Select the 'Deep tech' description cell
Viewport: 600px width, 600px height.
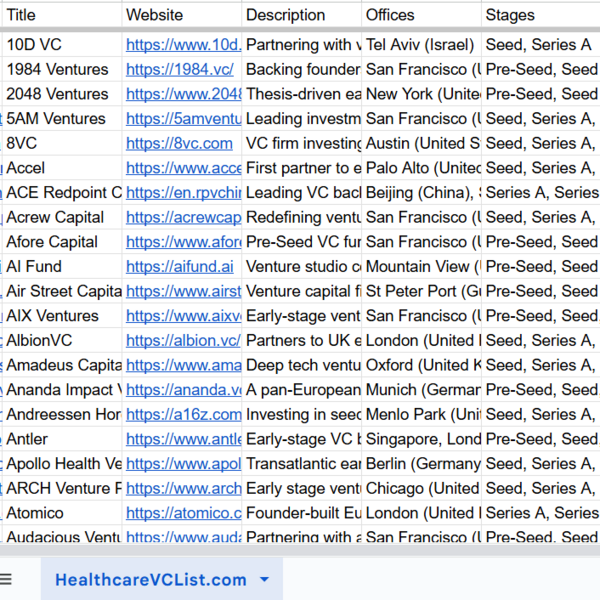coord(302,365)
